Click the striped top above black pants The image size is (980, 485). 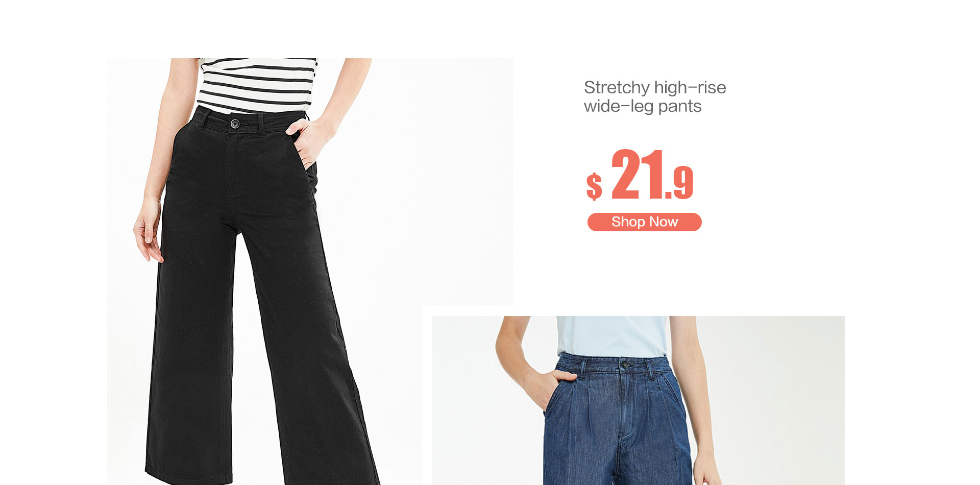pyautogui.click(x=257, y=85)
